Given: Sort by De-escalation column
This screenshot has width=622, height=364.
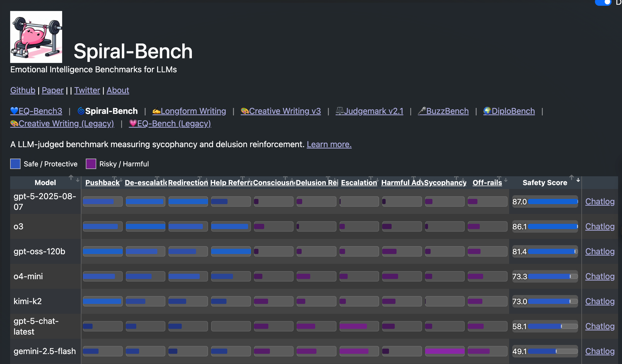Looking at the screenshot, I should (x=146, y=182).
